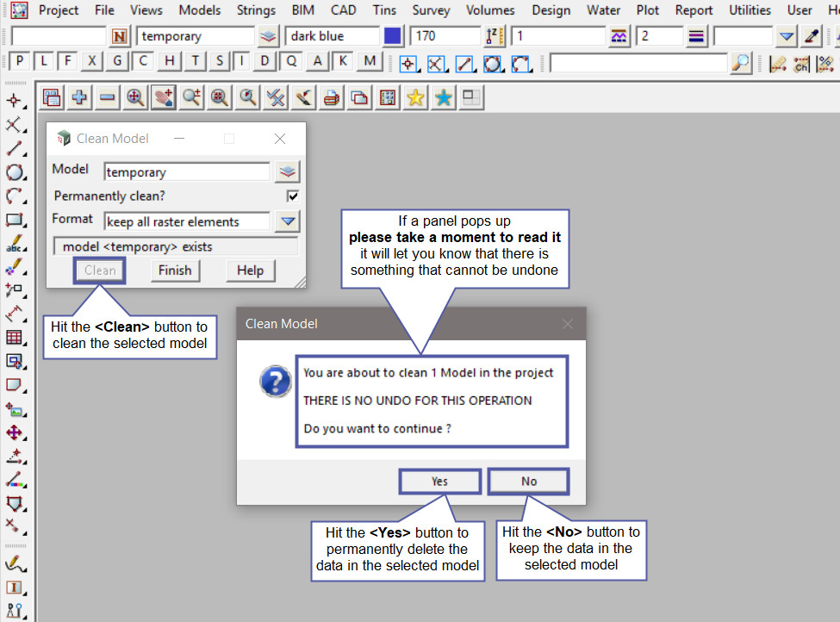Click Yes to confirm cleaning the model
Viewport: 840px width, 622px height.
point(439,481)
